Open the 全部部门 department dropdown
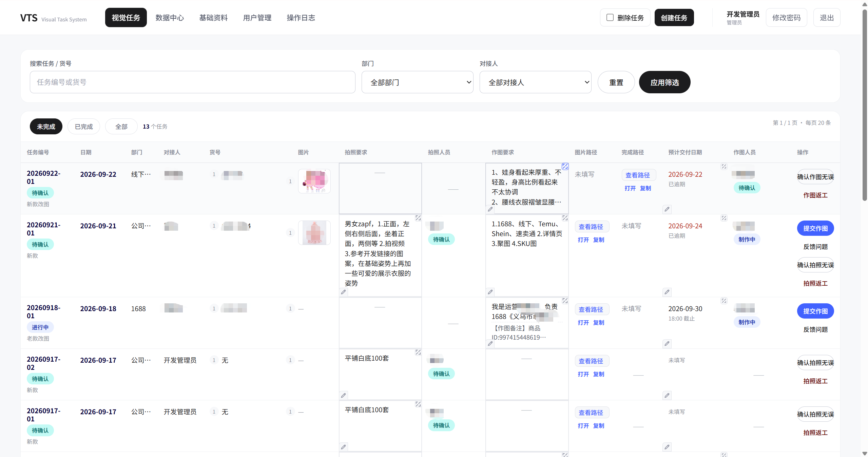The width and height of the screenshot is (868, 457). [417, 82]
